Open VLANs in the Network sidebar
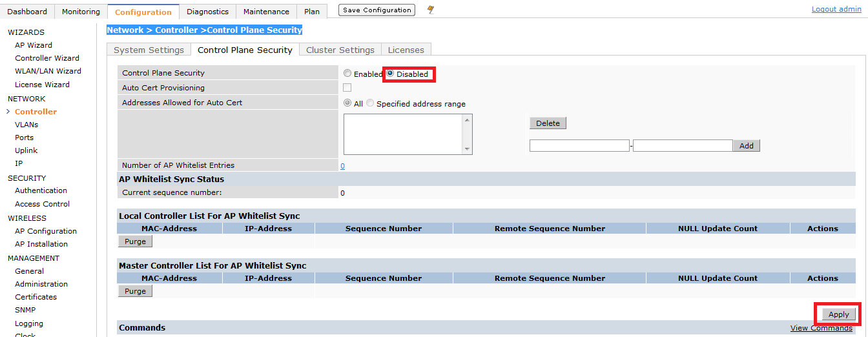Viewport: 868px width, 337px height. pos(26,125)
